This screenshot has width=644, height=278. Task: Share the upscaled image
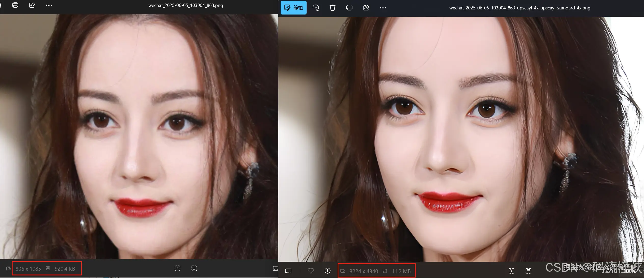(366, 8)
